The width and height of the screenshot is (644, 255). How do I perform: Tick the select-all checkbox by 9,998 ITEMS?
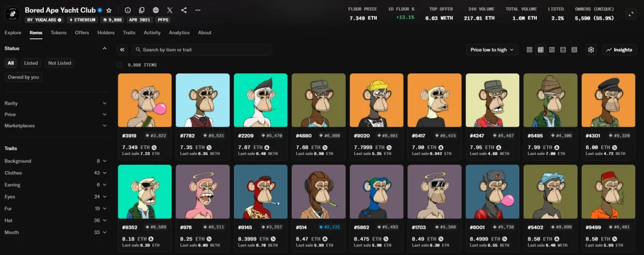pos(119,65)
